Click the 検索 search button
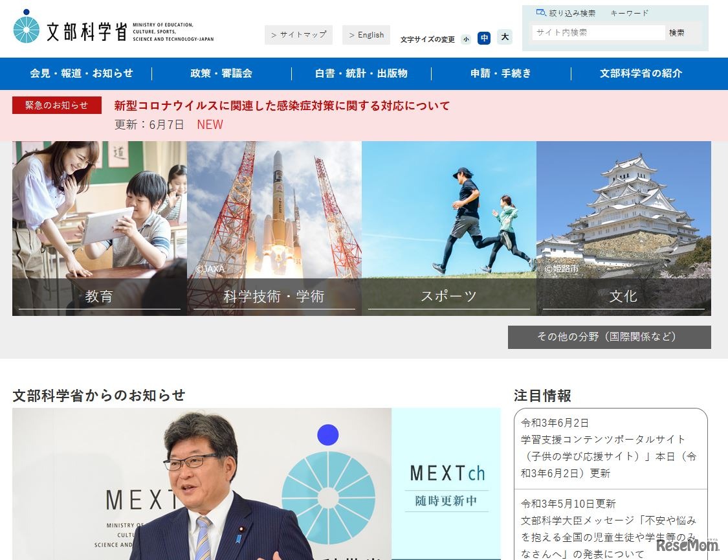 tap(676, 32)
